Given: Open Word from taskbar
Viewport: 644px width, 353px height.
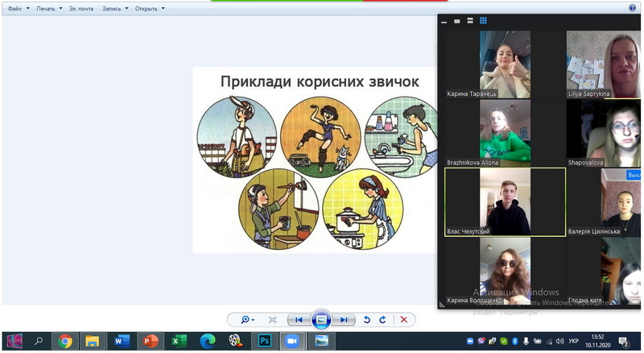Looking at the screenshot, I should 122,341.
